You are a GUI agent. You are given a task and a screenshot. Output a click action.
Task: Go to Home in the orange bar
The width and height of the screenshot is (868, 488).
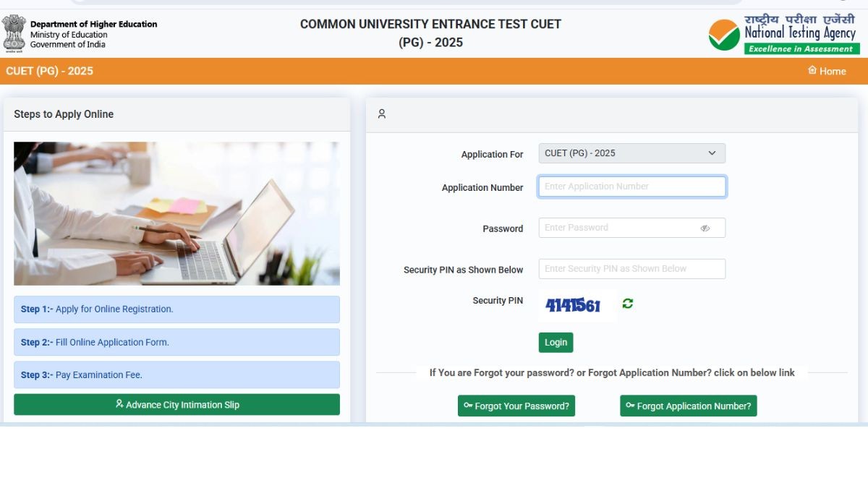pyautogui.click(x=827, y=71)
